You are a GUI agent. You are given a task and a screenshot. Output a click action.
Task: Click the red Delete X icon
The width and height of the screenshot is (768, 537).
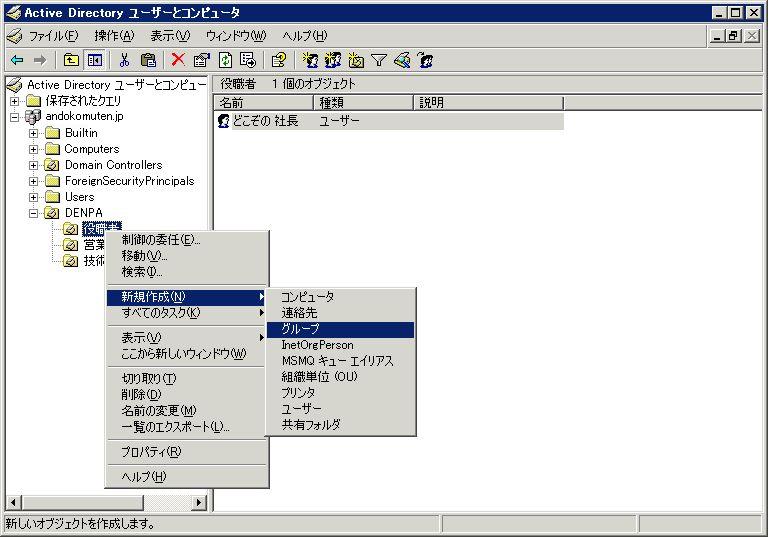[x=178, y=60]
